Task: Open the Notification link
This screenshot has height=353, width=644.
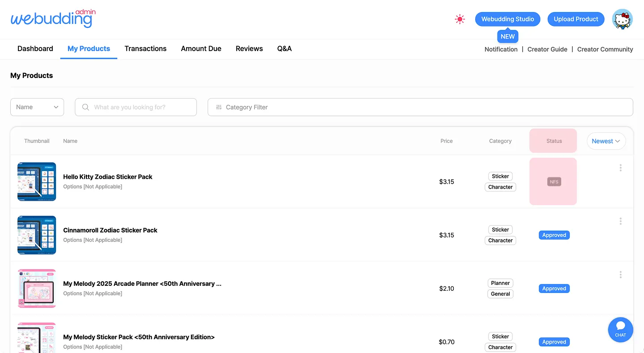Action: tap(501, 49)
